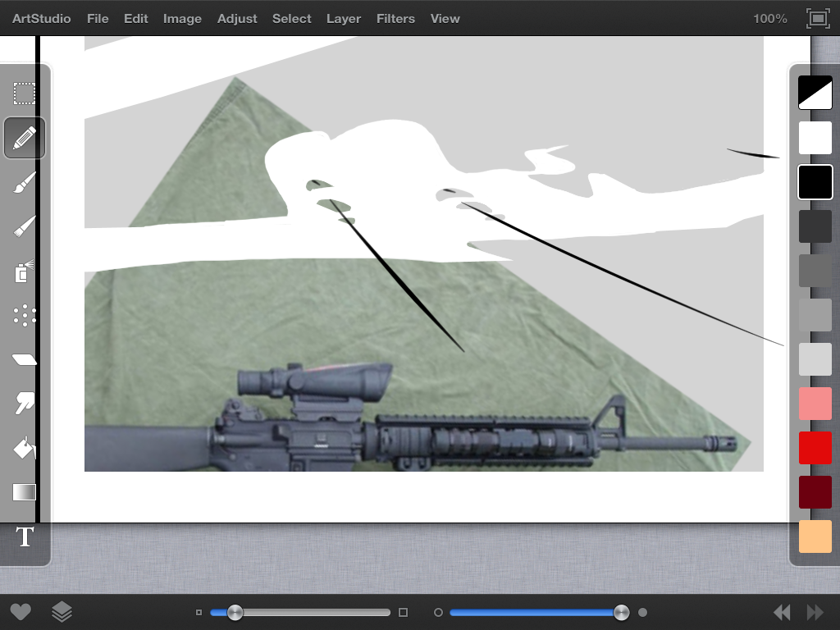Open the ArtStudio menu
Screen dimensions: 840x630
(x=42, y=19)
